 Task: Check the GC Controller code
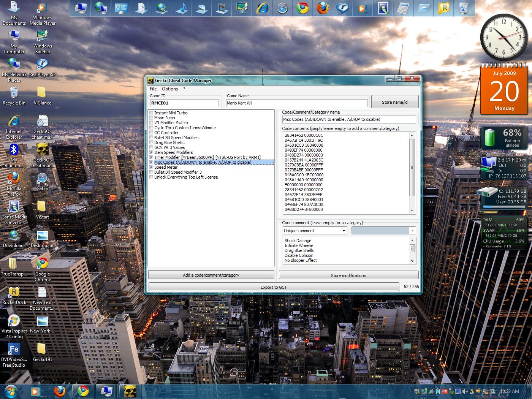(x=151, y=133)
